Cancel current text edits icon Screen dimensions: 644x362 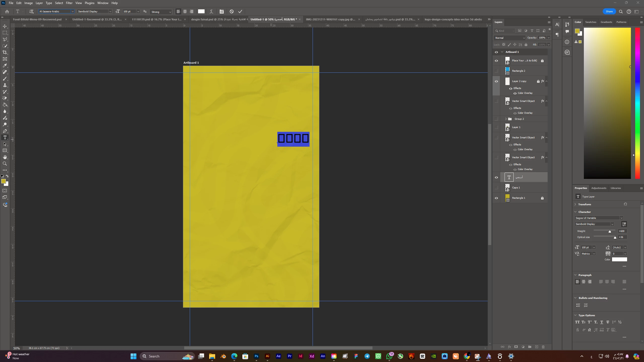click(232, 12)
